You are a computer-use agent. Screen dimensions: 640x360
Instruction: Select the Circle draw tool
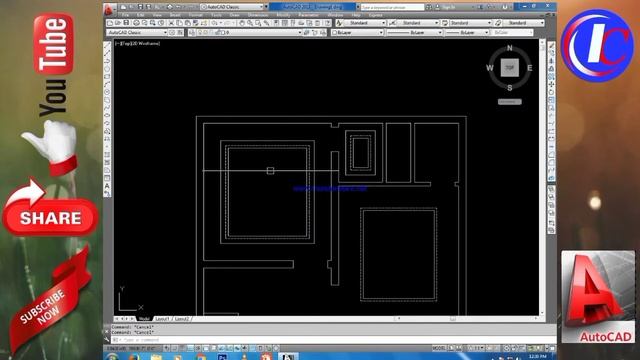[107, 92]
